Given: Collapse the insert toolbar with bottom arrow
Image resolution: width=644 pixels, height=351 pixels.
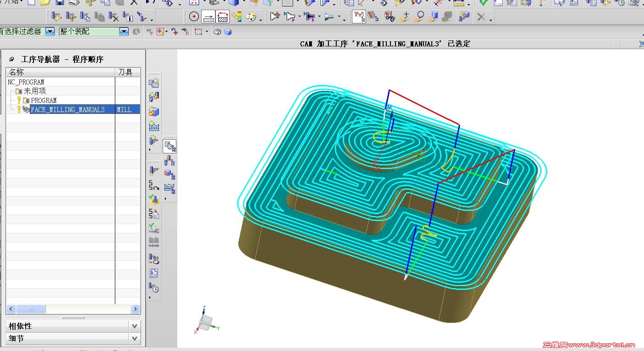Looking at the screenshot, I should click(150, 150).
